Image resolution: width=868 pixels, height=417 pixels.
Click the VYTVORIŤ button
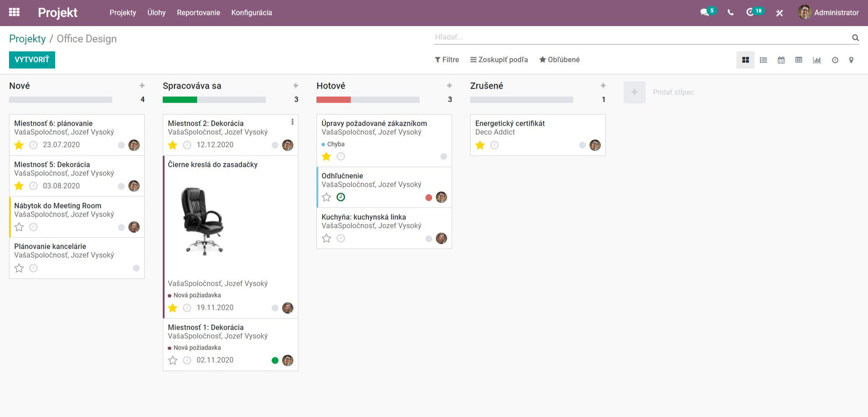coord(32,60)
